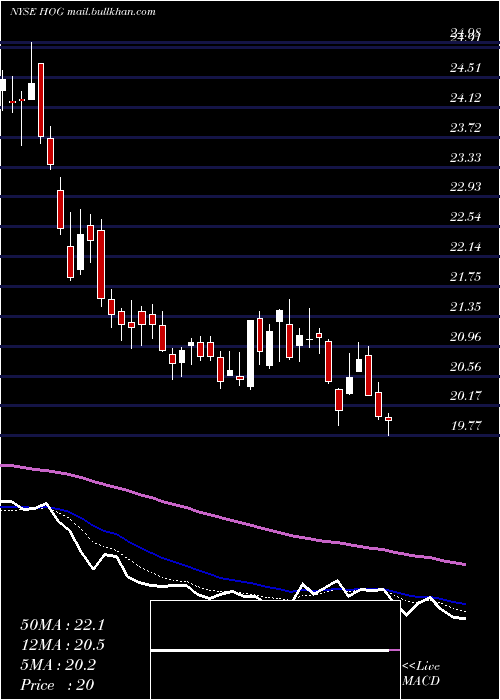The height and width of the screenshot is (700, 500).
Task: Click the 22.54 price axis label
Action: click(x=466, y=217)
